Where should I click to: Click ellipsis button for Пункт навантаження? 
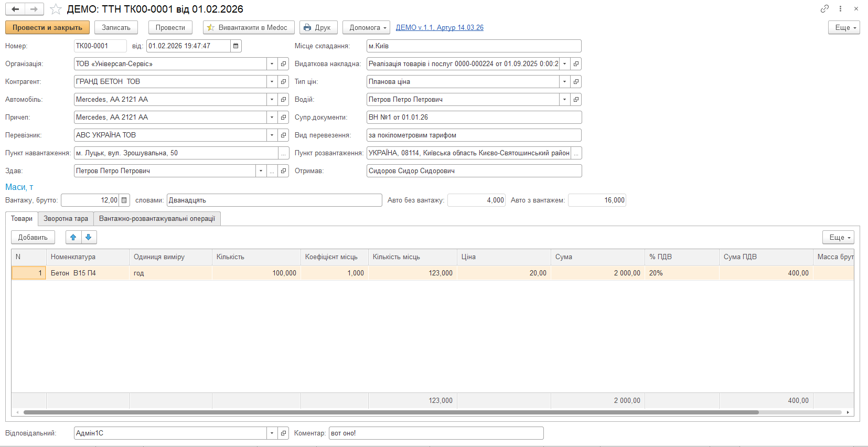tap(284, 153)
